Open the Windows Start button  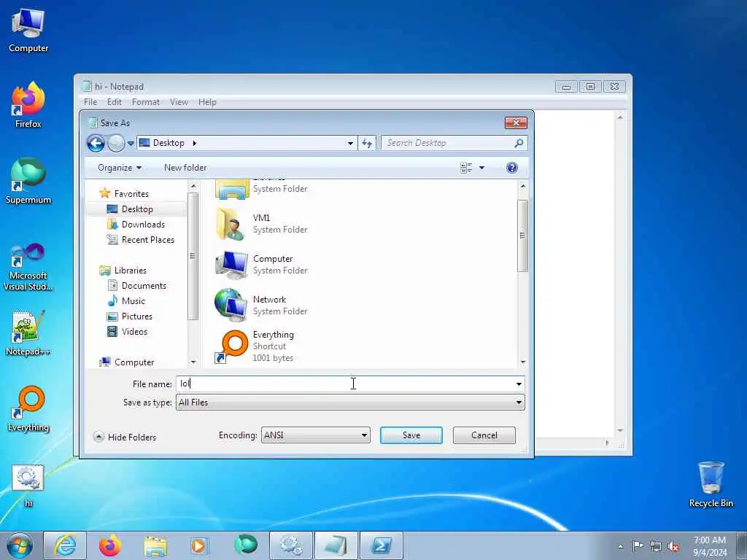20,545
